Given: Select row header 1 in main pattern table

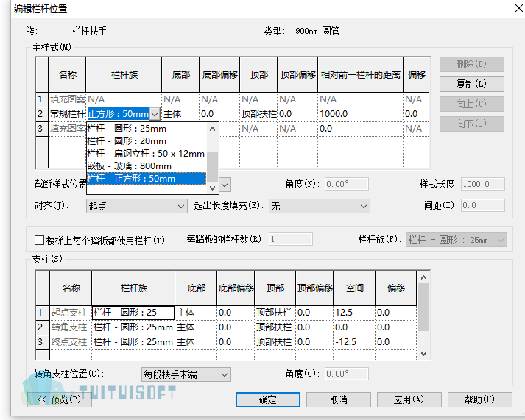Looking at the screenshot, I should [42, 99].
